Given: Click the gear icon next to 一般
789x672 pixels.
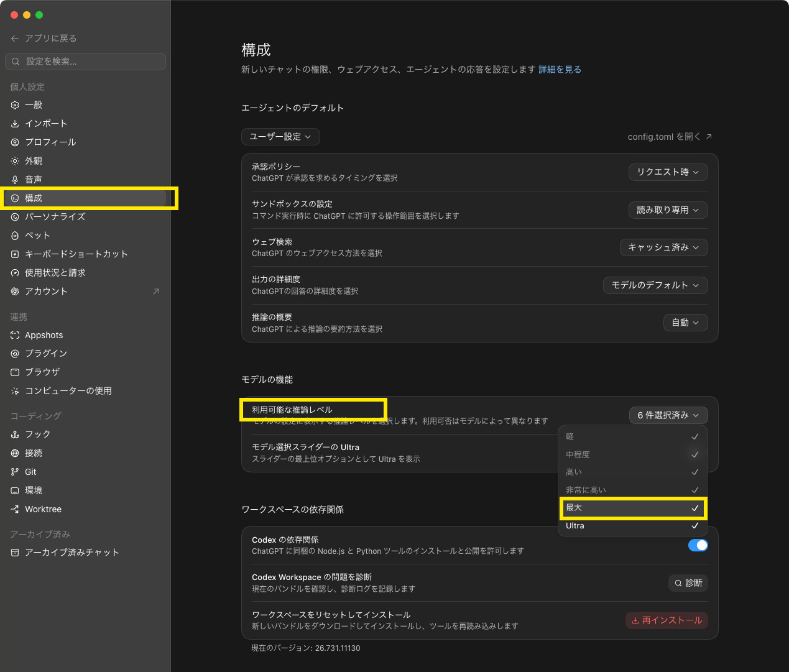Looking at the screenshot, I should tap(15, 105).
